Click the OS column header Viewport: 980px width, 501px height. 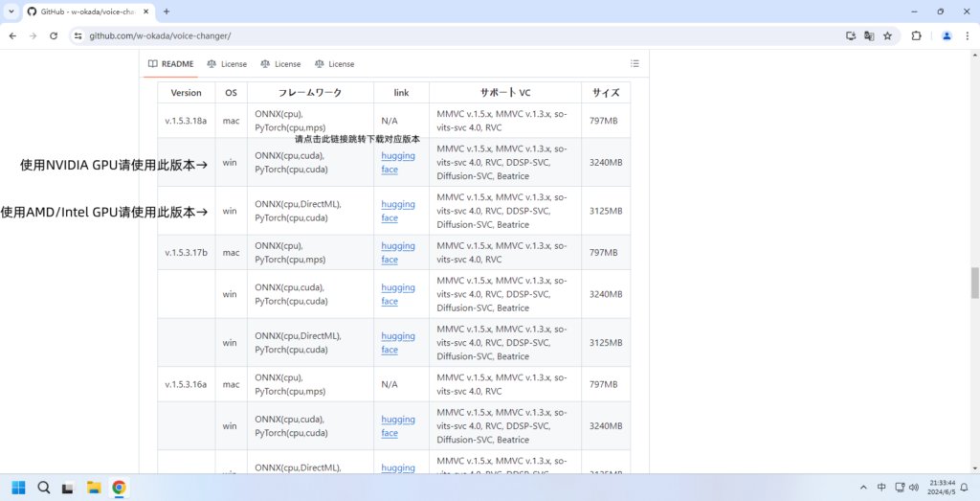232,93
